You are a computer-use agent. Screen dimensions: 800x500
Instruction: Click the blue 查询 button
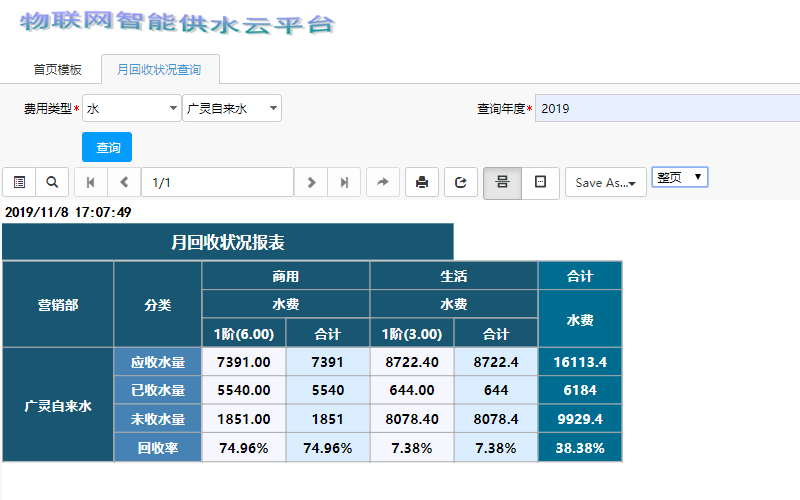107,147
